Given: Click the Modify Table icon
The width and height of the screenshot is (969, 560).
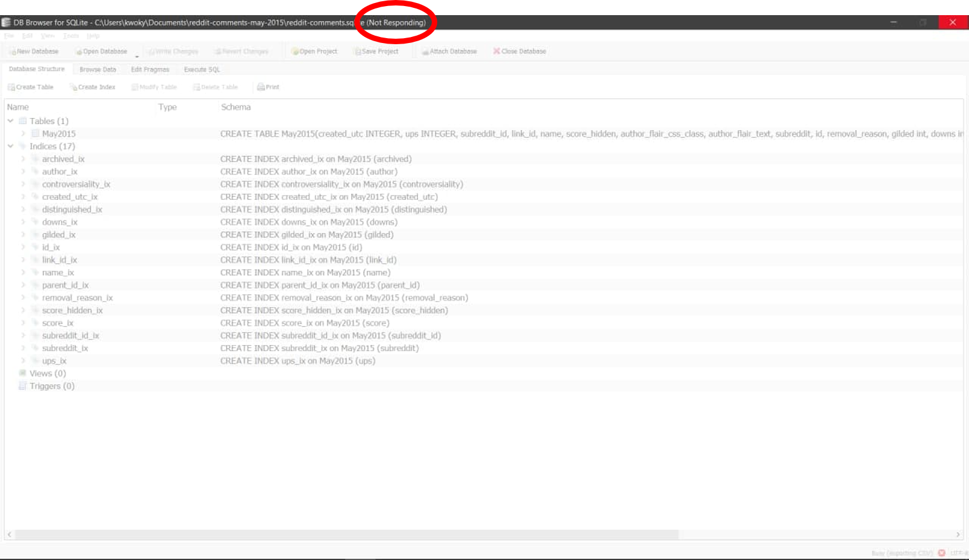Looking at the screenshot, I should [135, 87].
